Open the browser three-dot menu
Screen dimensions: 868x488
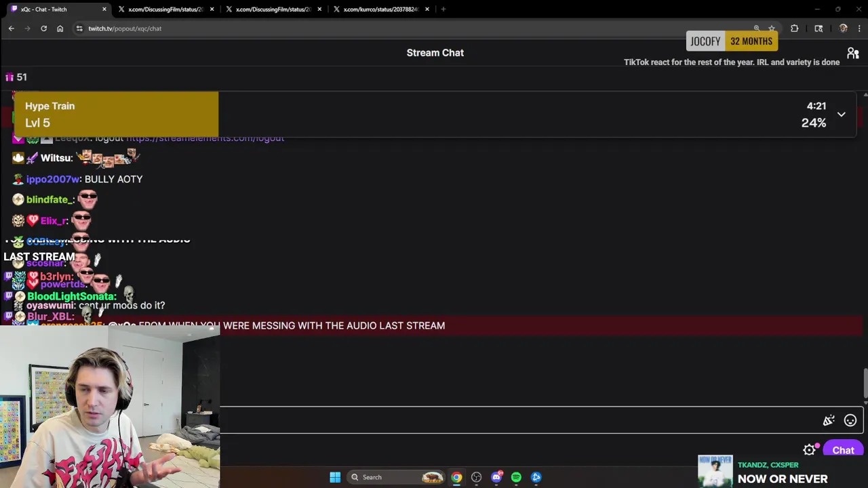(859, 28)
